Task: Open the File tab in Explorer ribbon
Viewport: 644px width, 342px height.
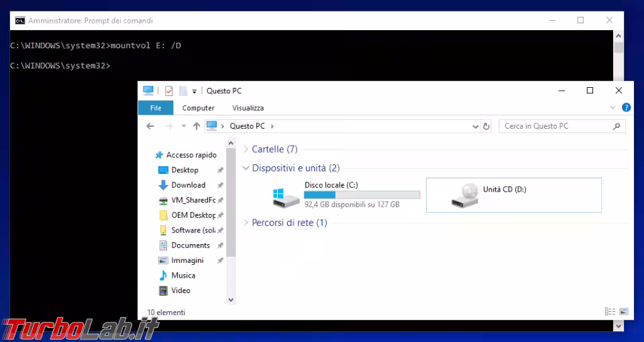Action: [156, 108]
